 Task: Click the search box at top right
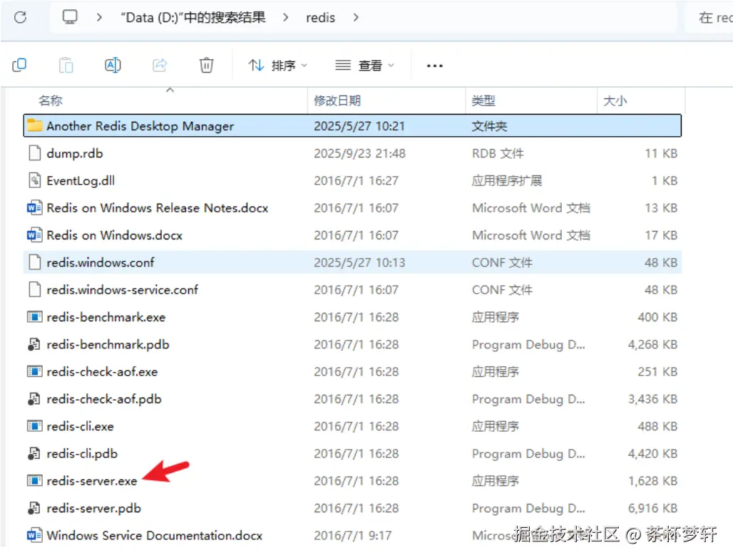coord(709,18)
